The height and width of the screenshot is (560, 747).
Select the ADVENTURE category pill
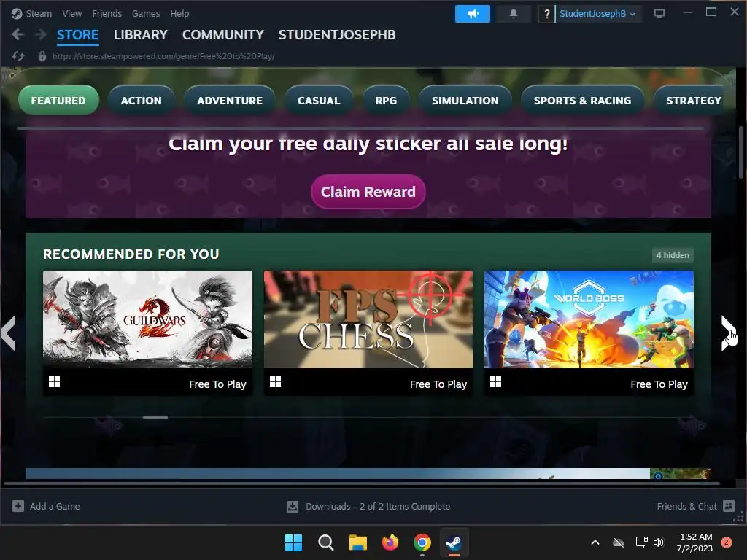click(x=230, y=101)
